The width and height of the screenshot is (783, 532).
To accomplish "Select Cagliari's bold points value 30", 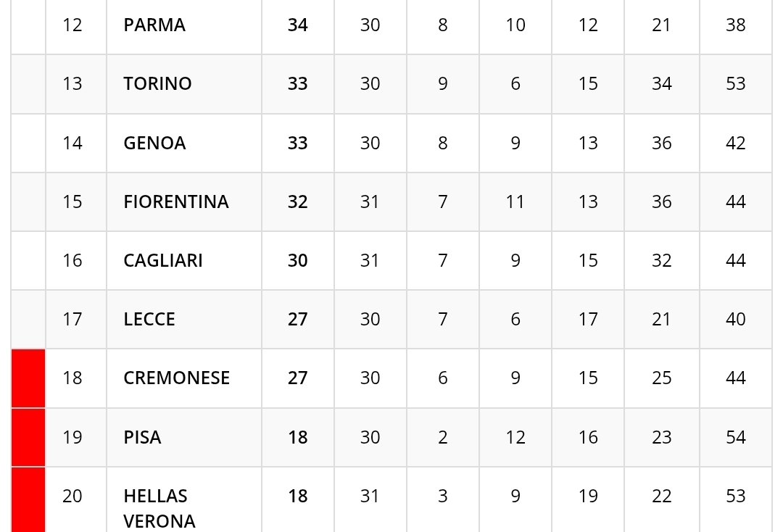I will pos(298,261).
